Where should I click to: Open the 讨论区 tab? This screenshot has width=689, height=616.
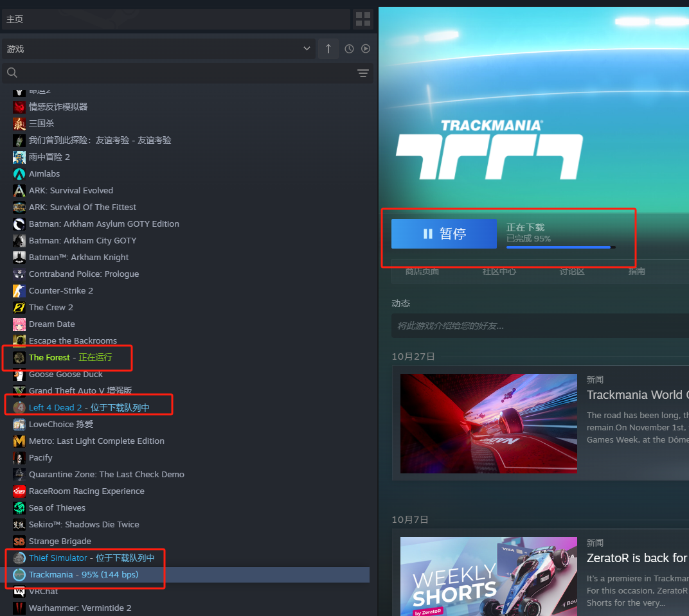[572, 271]
